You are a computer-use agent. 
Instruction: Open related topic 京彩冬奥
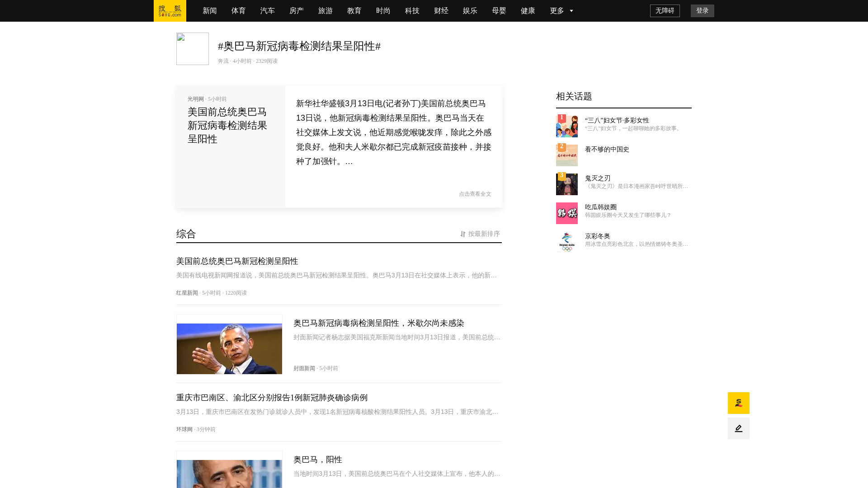[x=598, y=236]
